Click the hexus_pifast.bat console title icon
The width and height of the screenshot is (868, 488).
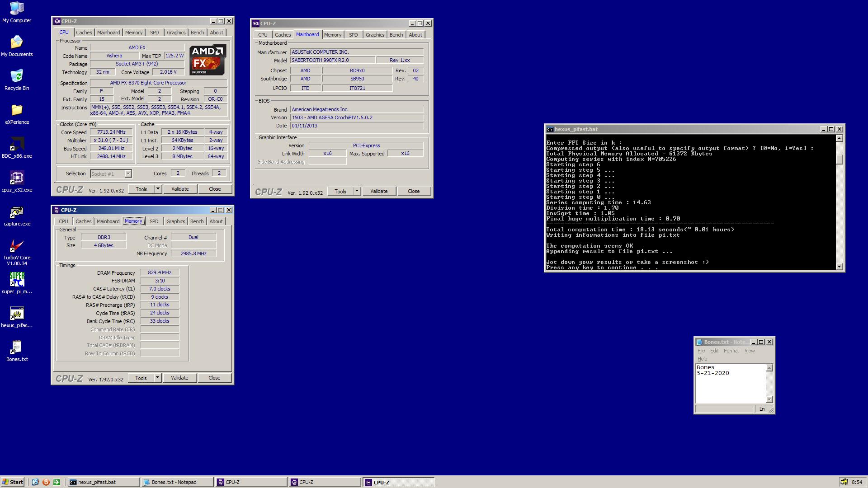[x=550, y=129]
